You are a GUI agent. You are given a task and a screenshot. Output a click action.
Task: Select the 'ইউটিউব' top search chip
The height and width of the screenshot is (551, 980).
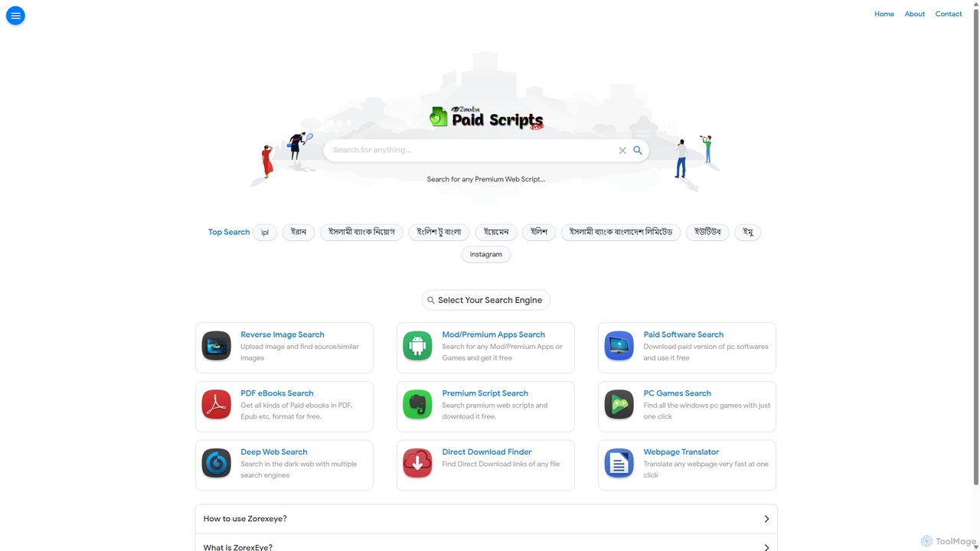[707, 232]
